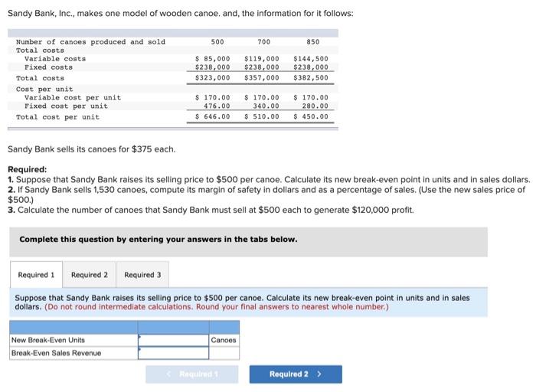Click the greyed-out Required 1 back button
The height and width of the screenshot is (392, 536).
(x=191, y=374)
